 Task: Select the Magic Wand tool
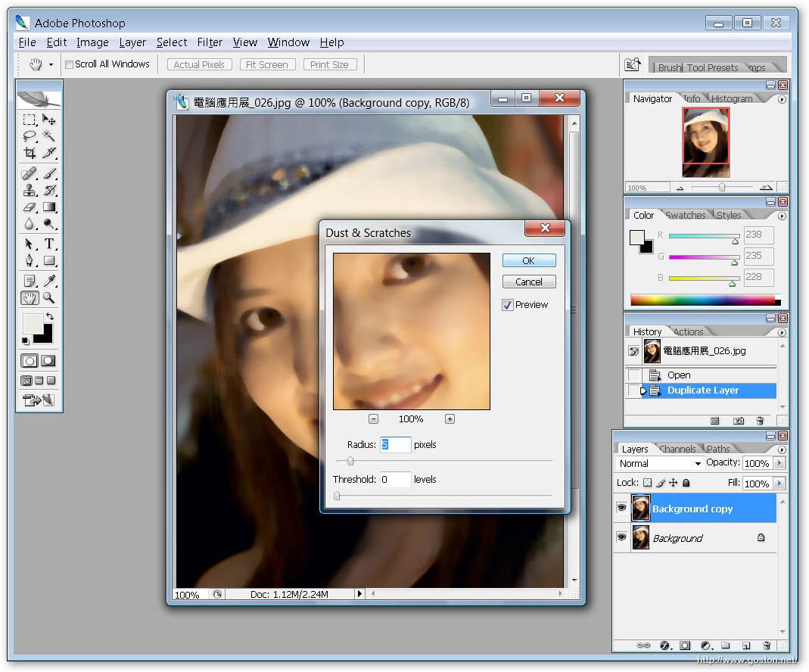(49, 136)
